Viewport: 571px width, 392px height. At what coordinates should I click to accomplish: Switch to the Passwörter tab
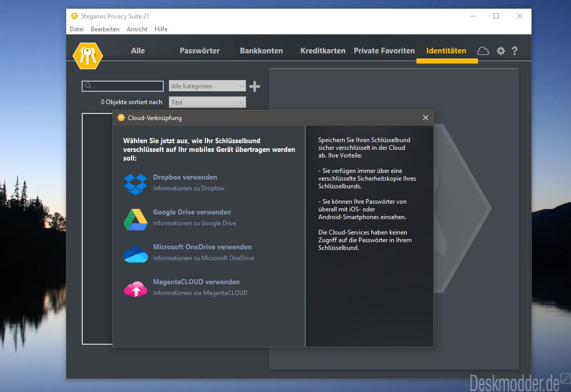pyautogui.click(x=200, y=51)
